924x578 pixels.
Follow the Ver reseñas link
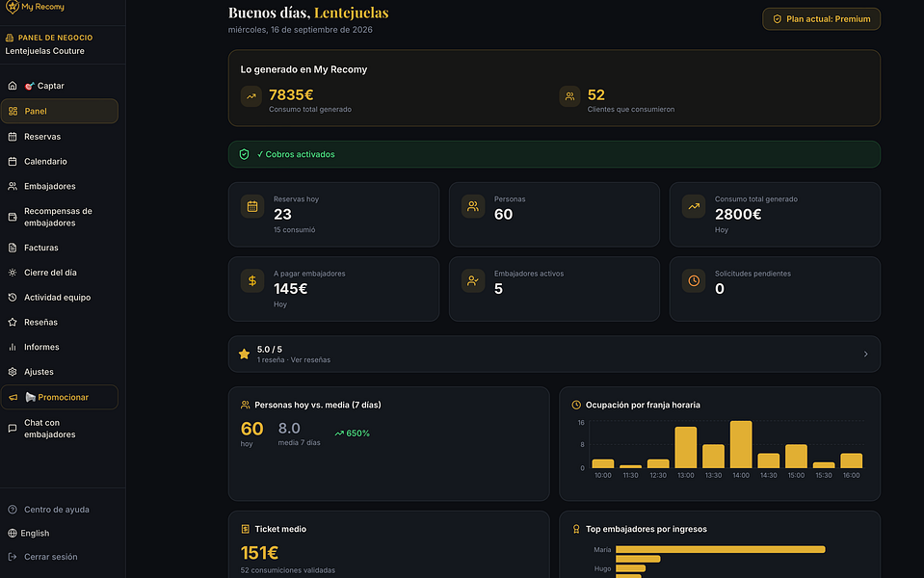pyautogui.click(x=310, y=360)
